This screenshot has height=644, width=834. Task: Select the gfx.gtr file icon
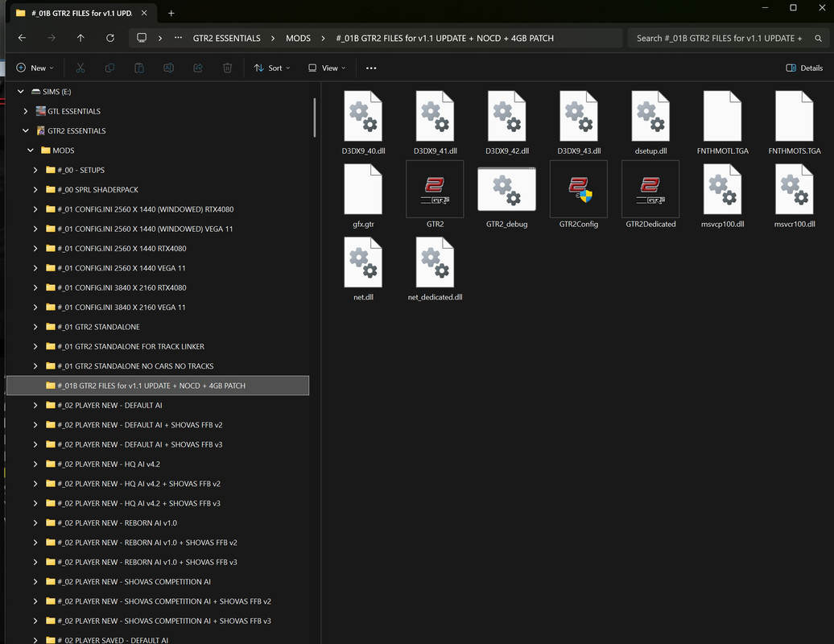point(363,189)
